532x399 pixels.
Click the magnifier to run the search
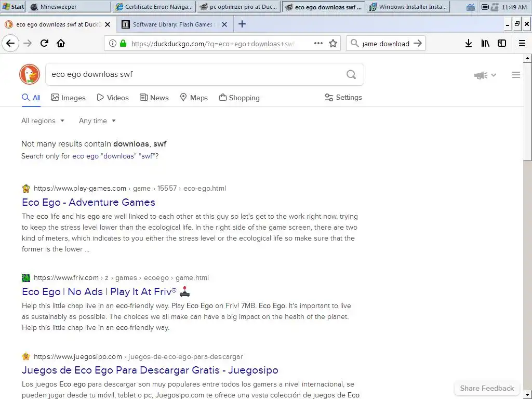[x=351, y=74]
